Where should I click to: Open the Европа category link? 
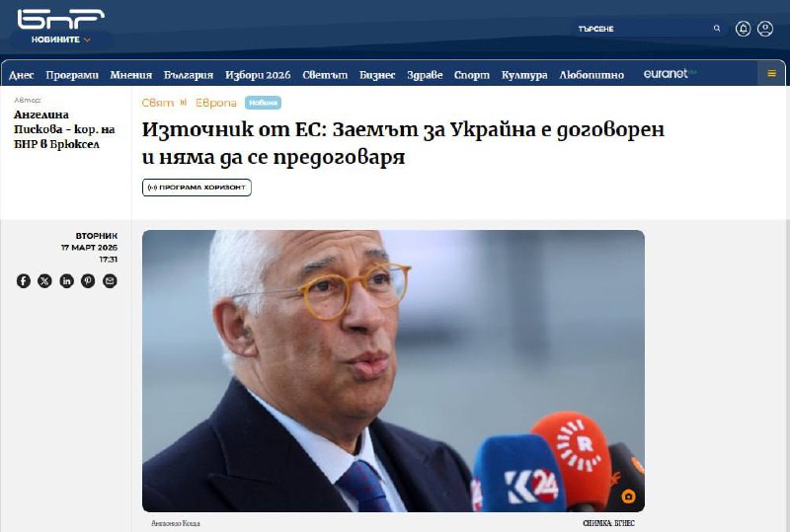(215, 103)
